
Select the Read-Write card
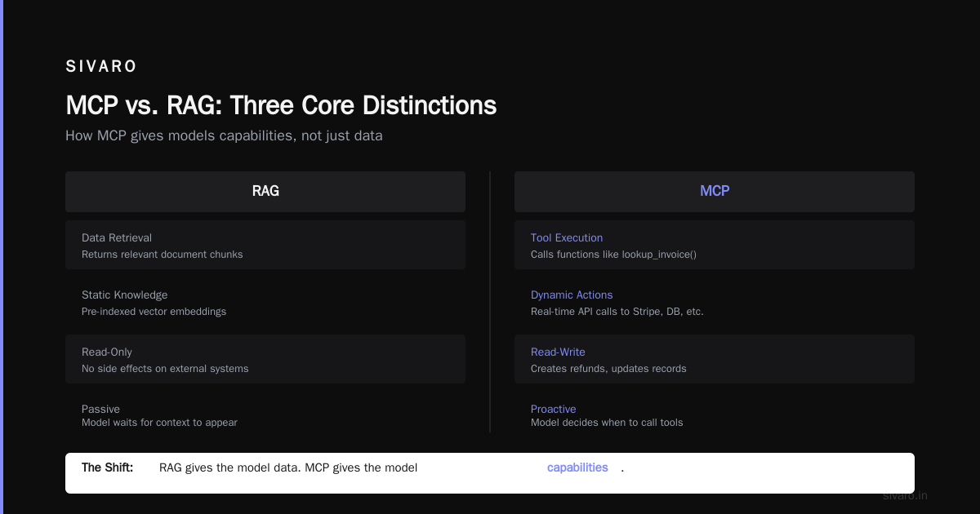tap(715, 359)
